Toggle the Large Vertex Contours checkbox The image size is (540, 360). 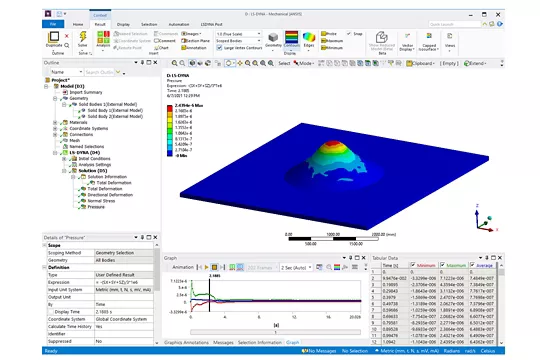(219, 48)
